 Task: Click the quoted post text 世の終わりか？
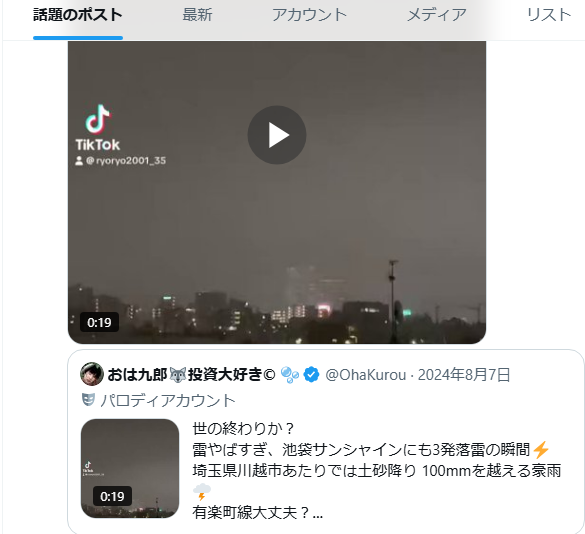pos(243,429)
